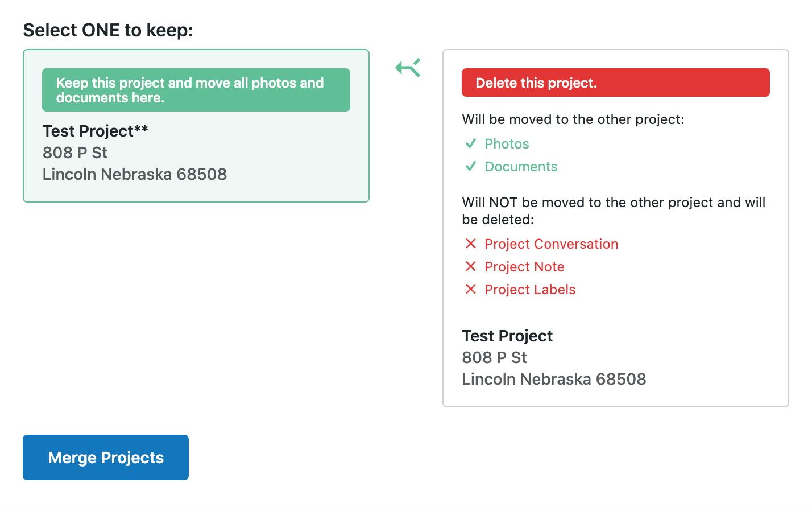Select the green 'Keep this project' banner
The image size is (812, 511).
pyautogui.click(x=196, y=90)
